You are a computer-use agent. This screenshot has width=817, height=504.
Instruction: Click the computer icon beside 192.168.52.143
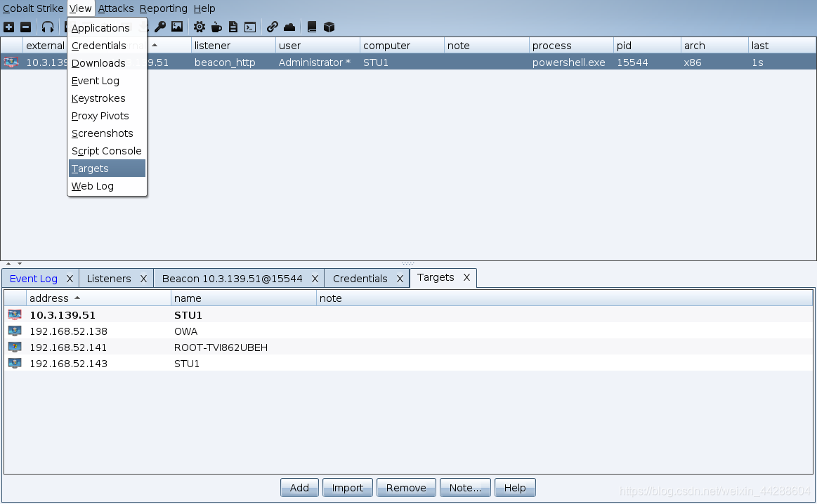point(15,364)
